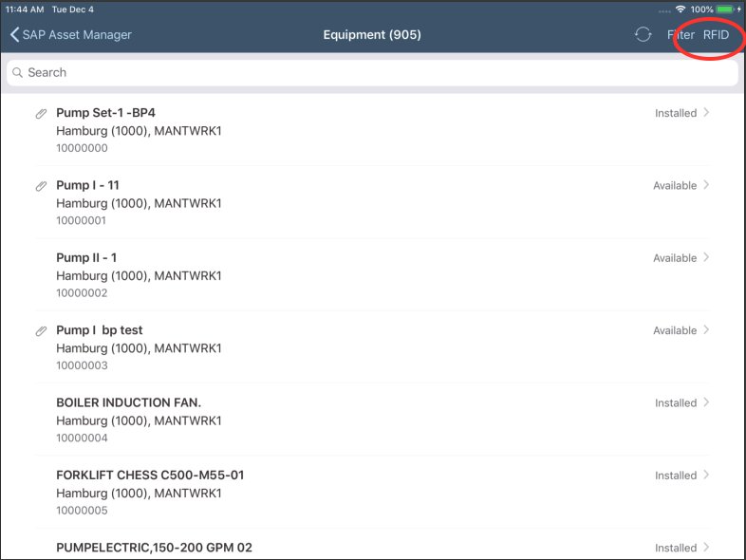The height and width of the screenshot is (560, 746).
Task: Open the Filter options
Action: click(681, 35)
